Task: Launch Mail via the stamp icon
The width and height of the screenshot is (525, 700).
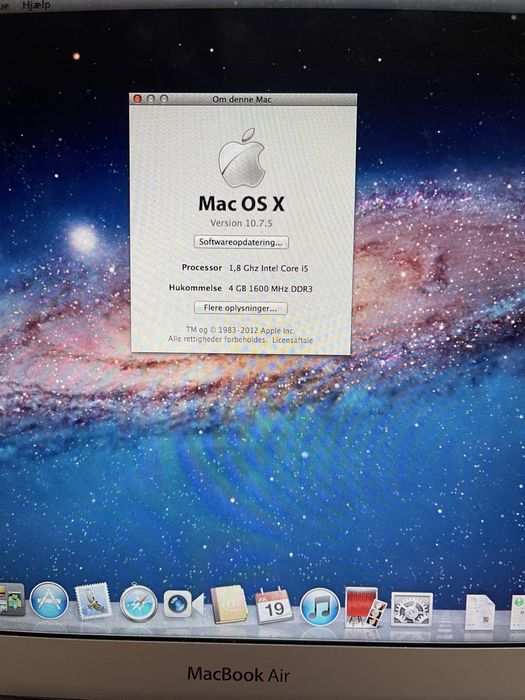Action: (x=93, y=601)
